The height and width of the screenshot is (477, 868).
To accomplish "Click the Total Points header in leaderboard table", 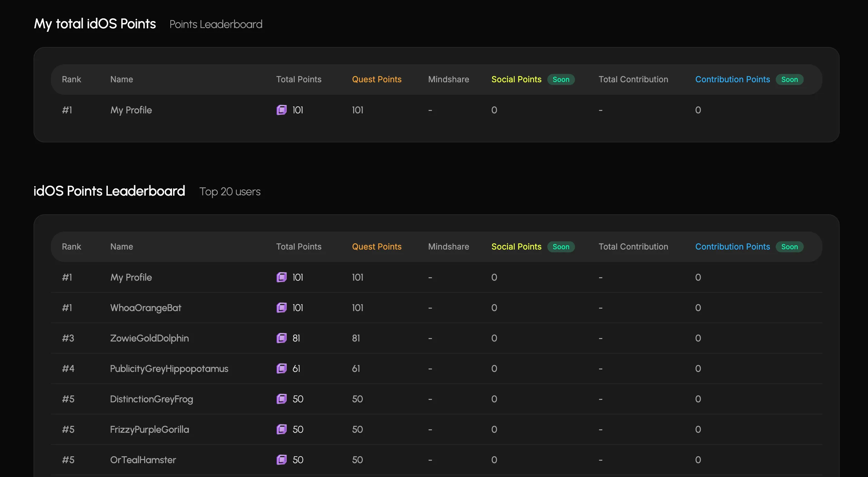I will click(299, 247).
